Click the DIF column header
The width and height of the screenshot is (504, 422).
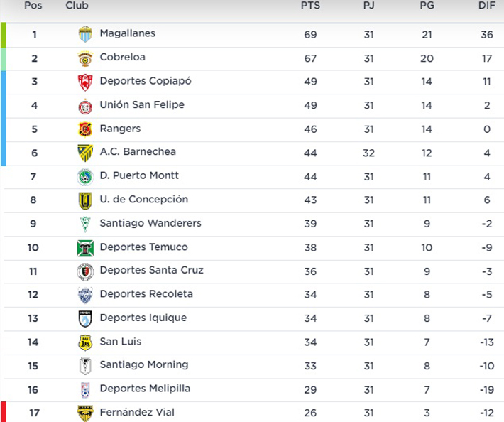tap(487, 6)
